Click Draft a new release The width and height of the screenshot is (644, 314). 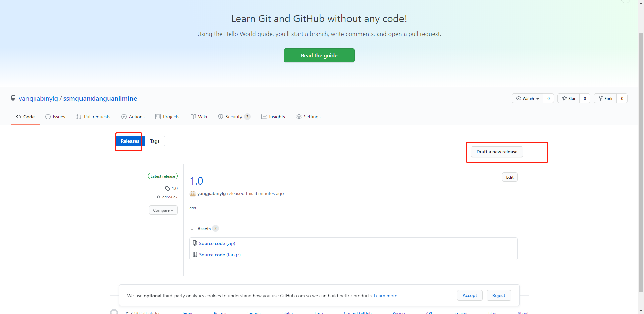point(497,152)
